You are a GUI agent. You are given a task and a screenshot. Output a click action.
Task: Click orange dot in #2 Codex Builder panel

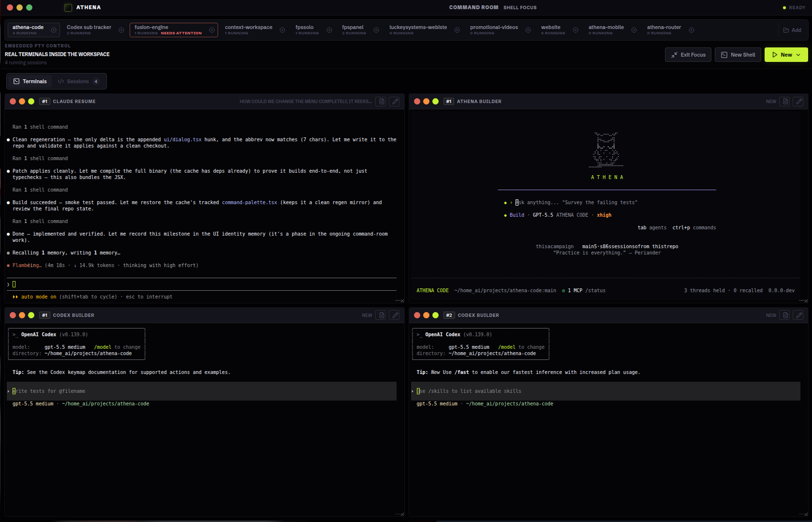[426, 315]
